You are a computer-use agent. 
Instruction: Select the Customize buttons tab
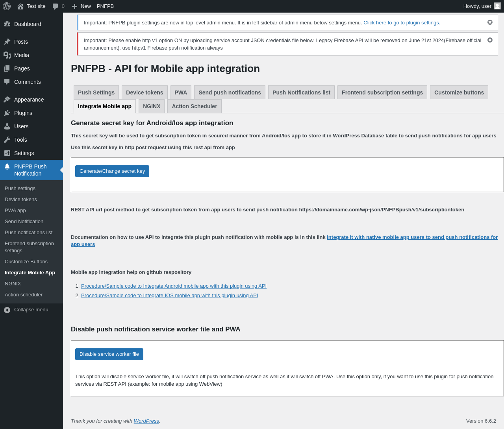[459, 92]
